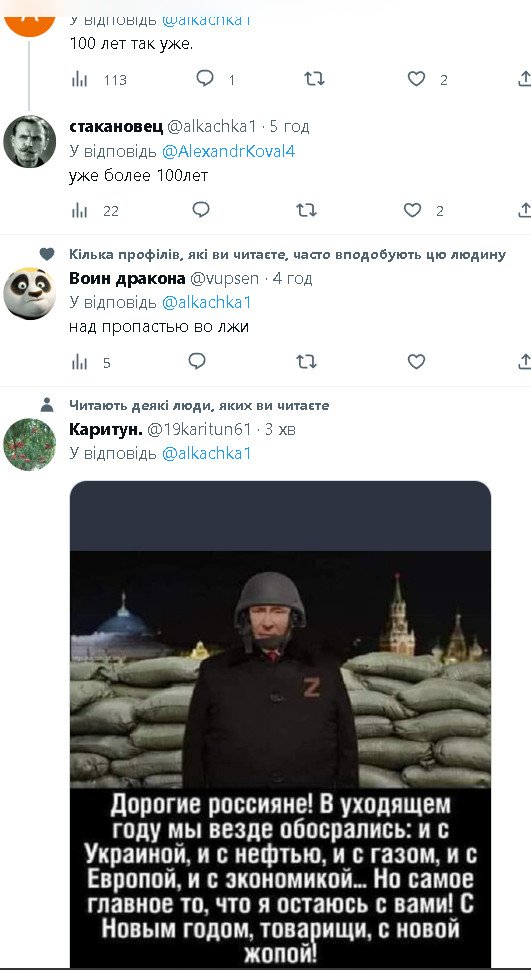Open @alkachka1 link under Воин дракона
531x970 pixels.
point(207,303)
